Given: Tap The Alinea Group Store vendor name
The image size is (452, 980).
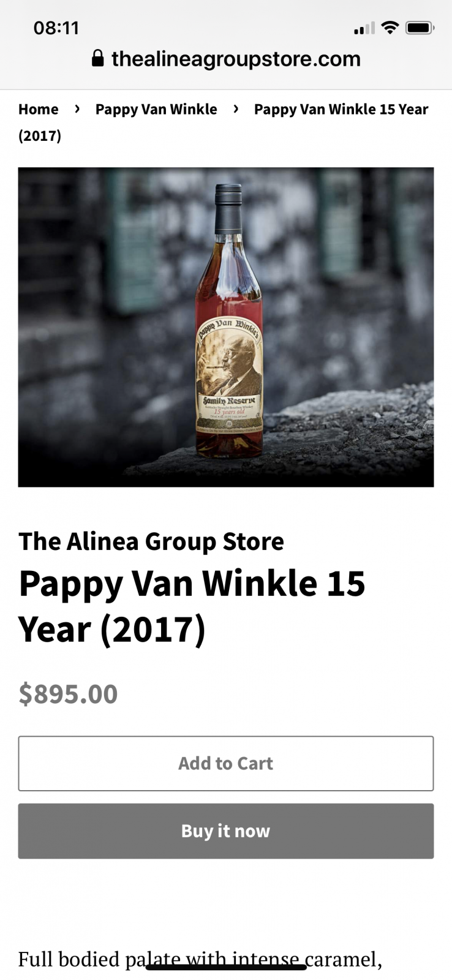Looking at the screenshot, I should [x=151, y=541].
